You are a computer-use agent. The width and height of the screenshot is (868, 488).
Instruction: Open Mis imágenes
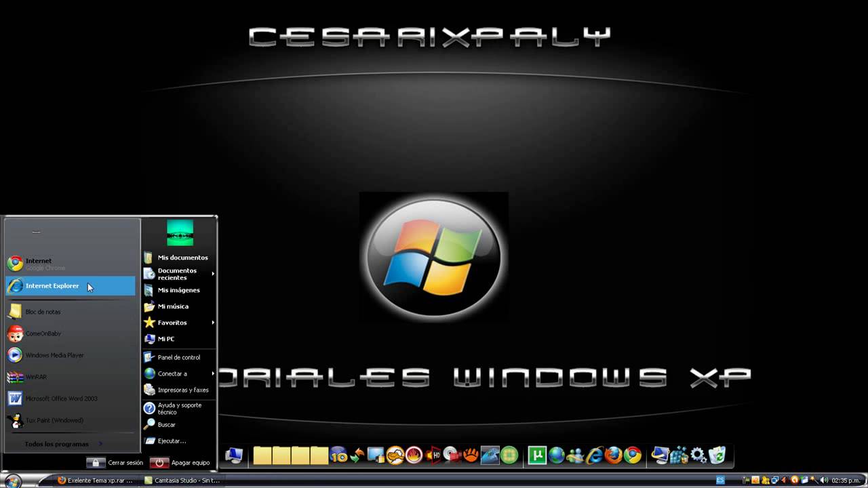179,290
